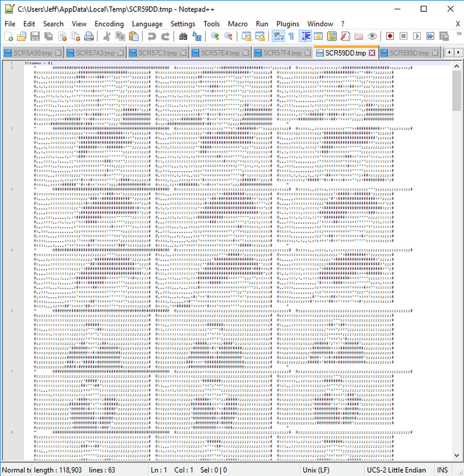Toggle synchronize vertical scrolling
The width and height of the screenshot is (464, 476).
pos(246,36)
